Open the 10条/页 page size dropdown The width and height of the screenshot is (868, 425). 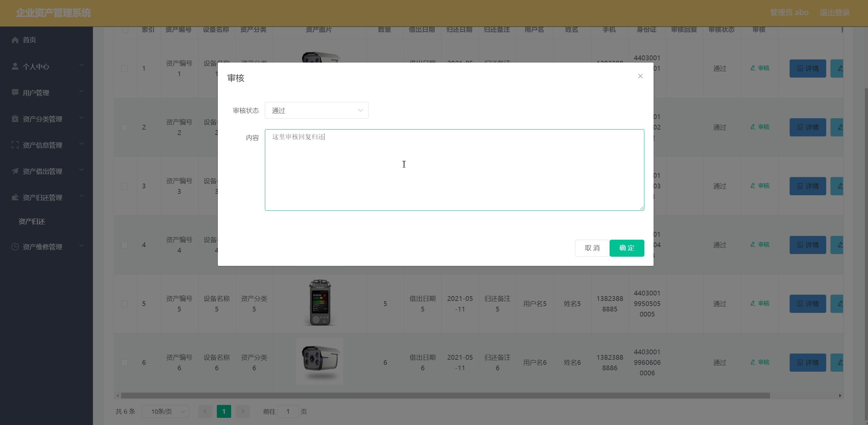(x=166, y=411)
